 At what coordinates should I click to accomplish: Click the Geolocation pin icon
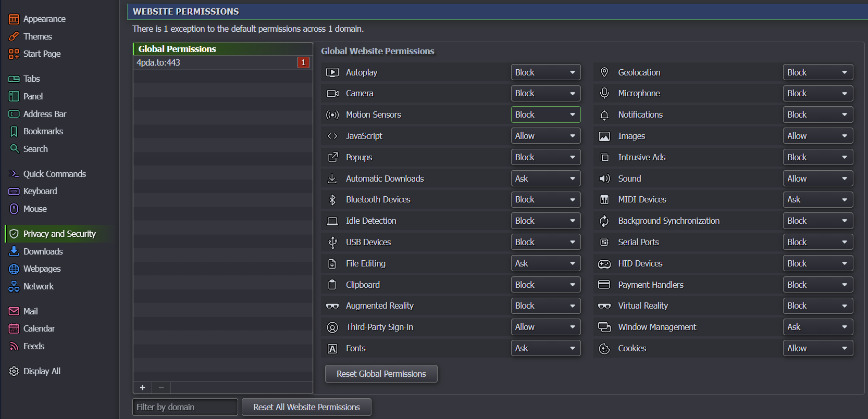[604, 72]
